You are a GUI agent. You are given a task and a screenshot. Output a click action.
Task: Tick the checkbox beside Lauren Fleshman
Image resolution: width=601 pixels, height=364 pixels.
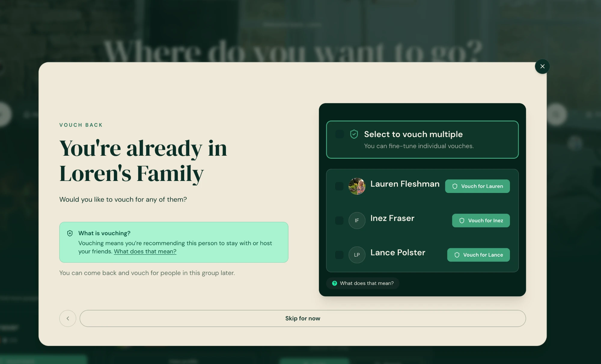(x=339, y=186)
